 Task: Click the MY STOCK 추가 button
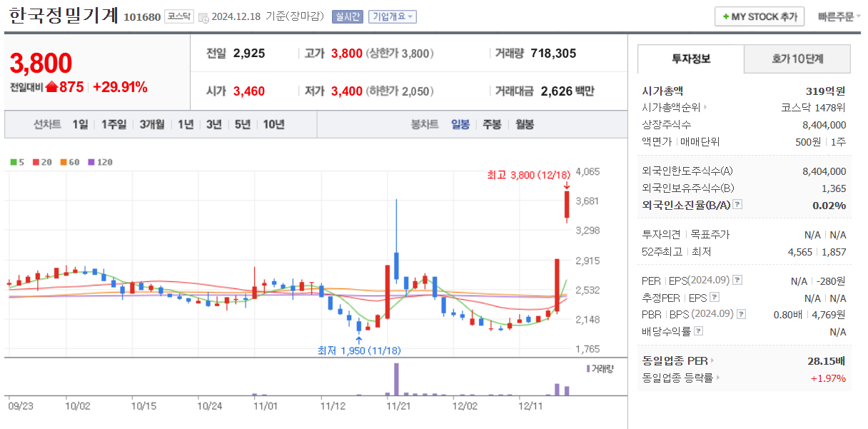click(759, 16)
